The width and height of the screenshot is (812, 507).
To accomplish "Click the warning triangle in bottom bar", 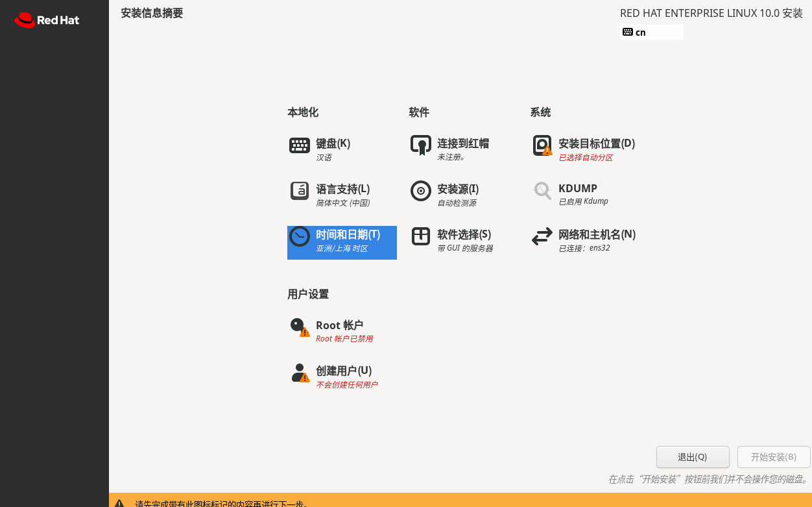I will click(x=119, y=503).
